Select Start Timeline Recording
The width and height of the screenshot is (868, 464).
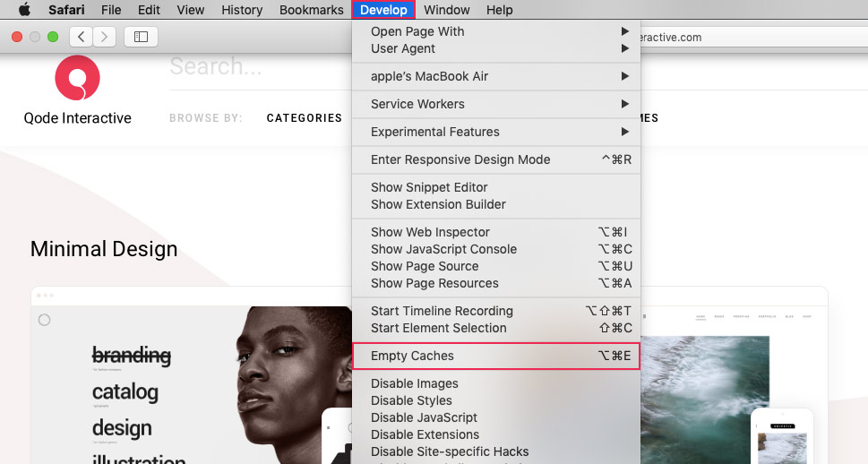click(496, 311)
